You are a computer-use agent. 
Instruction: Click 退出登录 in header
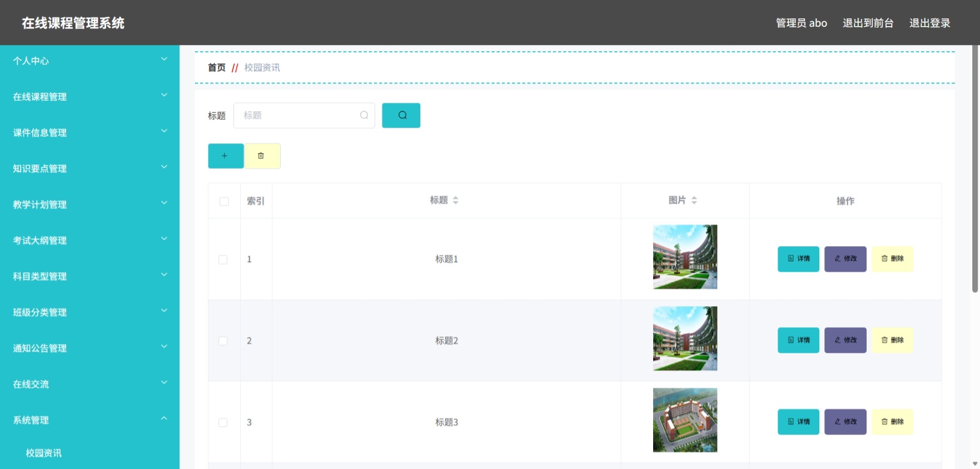click(929, 23)
